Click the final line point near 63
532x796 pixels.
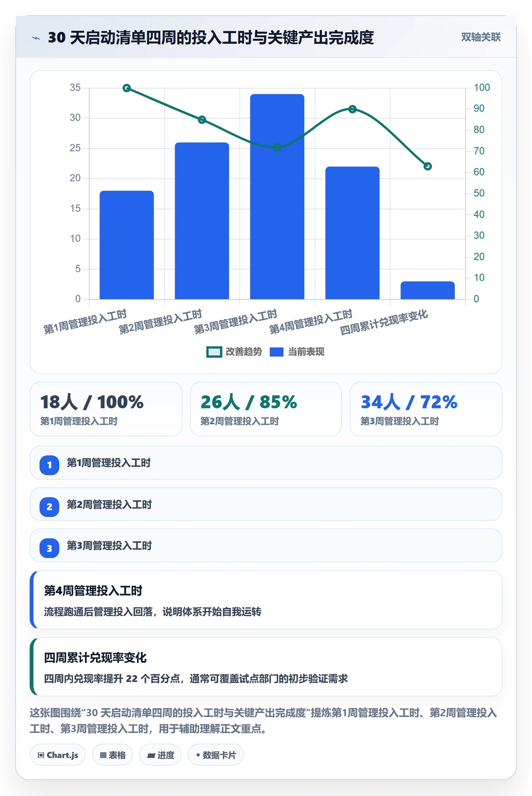428,166
